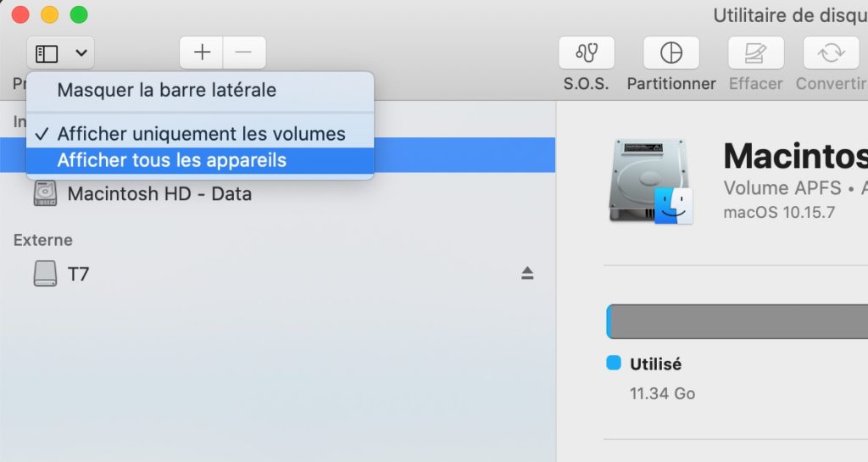Click the S.O.S. label text
The image size is (868, 462).
pos(587,84)
